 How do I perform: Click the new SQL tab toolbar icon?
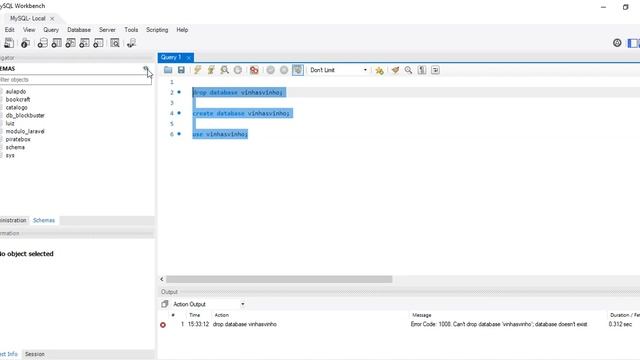(9, 43)
